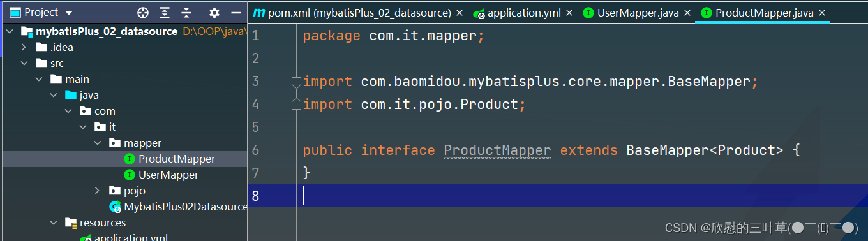
Task: Click the Maven icon on pom.xml tab
Action: tap(259, 13)
